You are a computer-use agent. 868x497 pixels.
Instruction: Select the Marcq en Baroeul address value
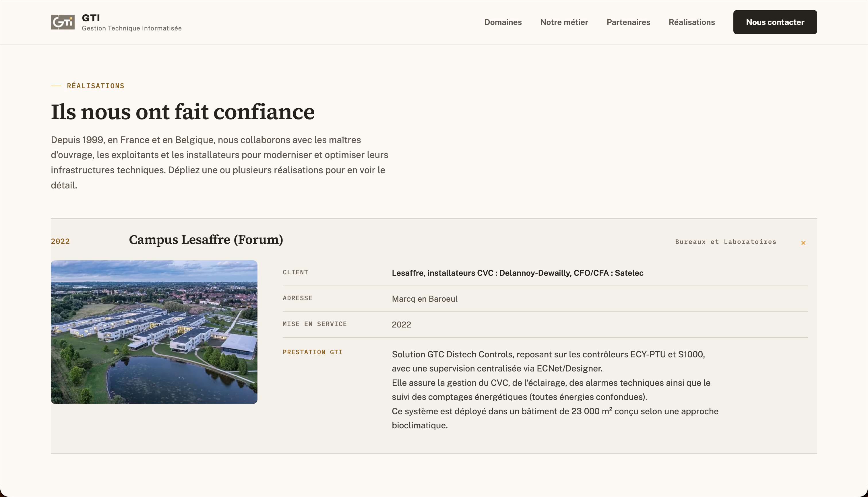point(425,299)
